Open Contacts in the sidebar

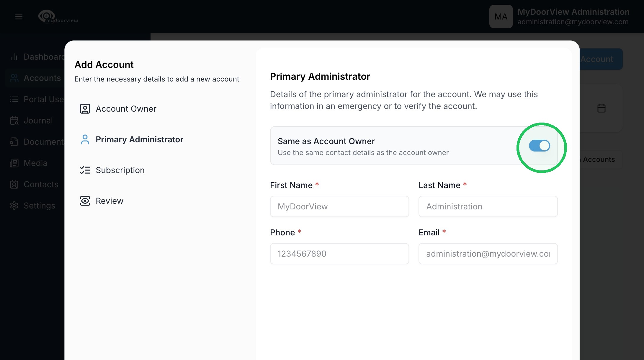click(x=35, y=184)
